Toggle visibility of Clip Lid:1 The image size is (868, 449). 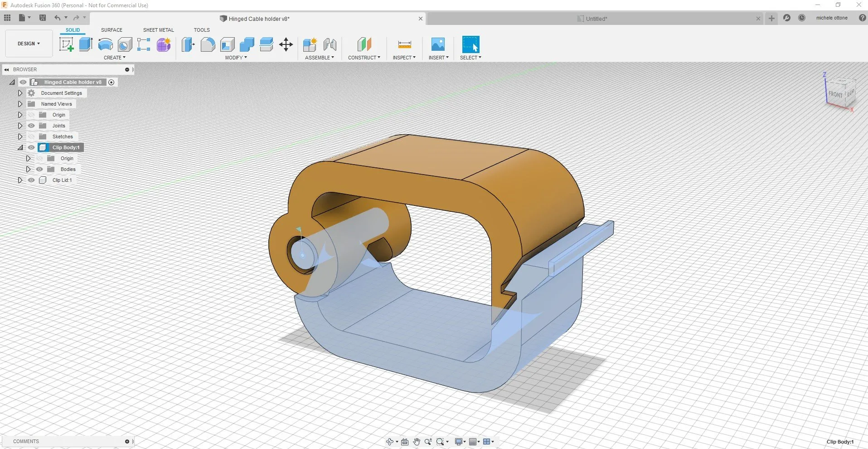coord(31,180)
